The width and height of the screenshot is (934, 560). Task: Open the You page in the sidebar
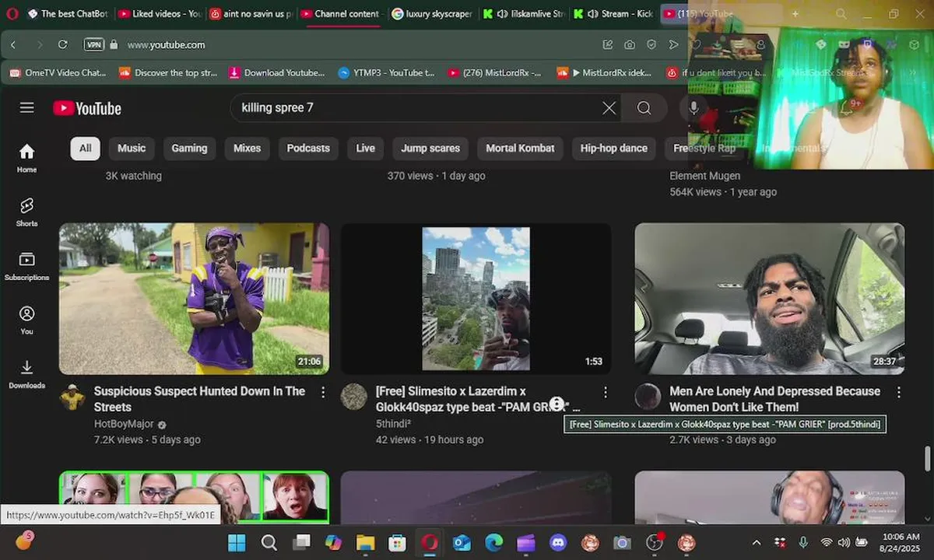(x=27, y=320)
